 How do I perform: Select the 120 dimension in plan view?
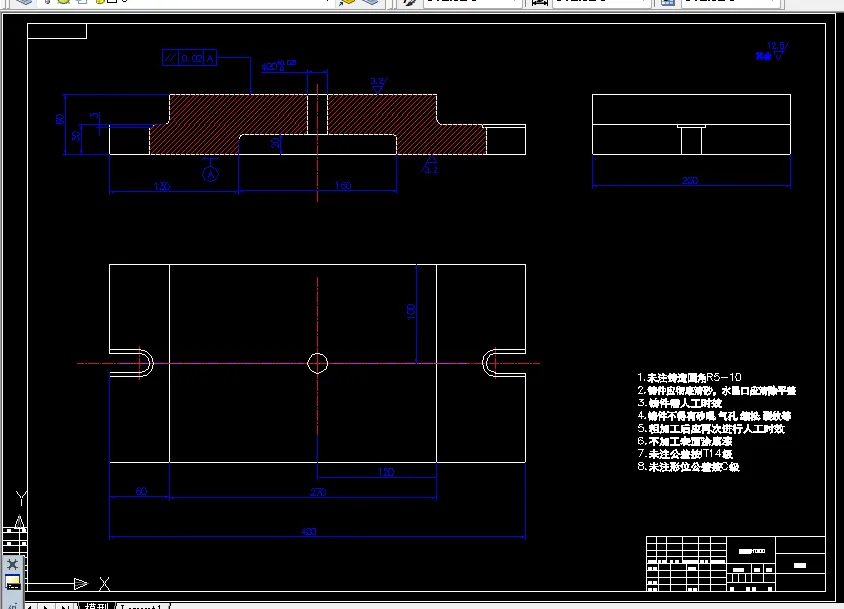tap(386, 472)
